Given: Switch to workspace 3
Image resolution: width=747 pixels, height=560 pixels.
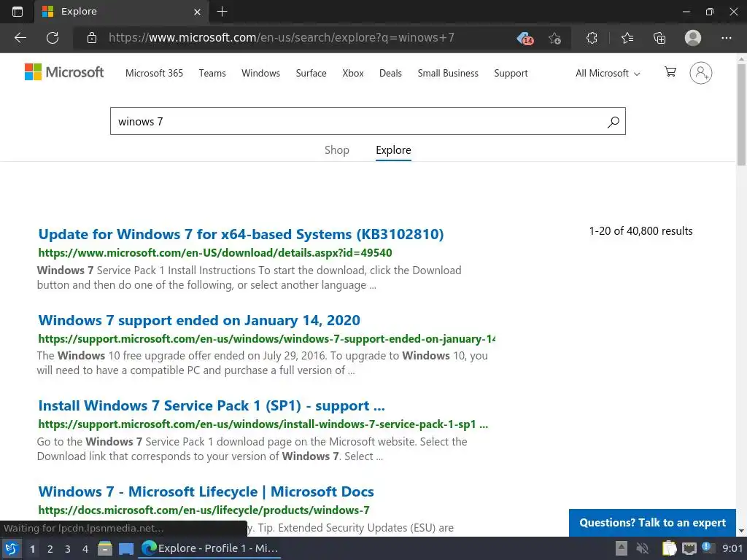Looking at the screenshot, I should [x=68, y=549].
